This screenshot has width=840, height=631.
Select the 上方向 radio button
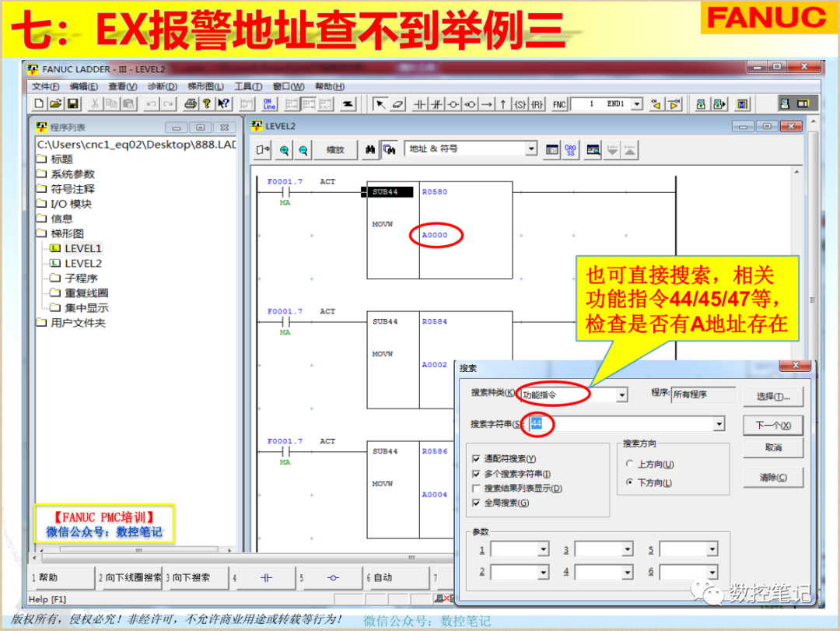(630, 464)
